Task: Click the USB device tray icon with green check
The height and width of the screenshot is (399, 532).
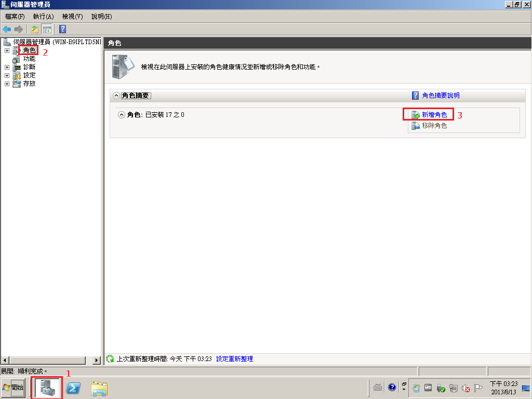Action: pos(440,388)
